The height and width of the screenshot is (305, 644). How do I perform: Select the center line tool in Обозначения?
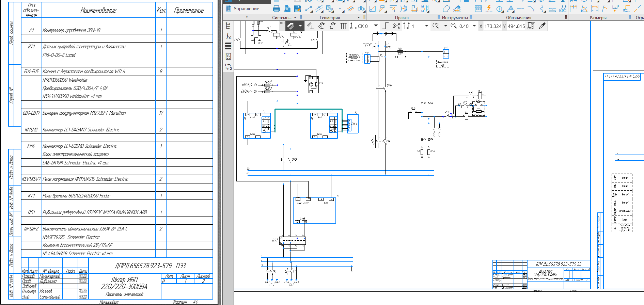coord(521,9)
